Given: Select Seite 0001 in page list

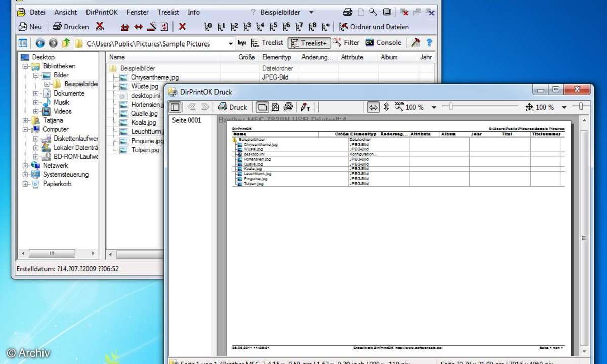Looking at the screenshot, I should pyautogui.click(x=187, y=120).
